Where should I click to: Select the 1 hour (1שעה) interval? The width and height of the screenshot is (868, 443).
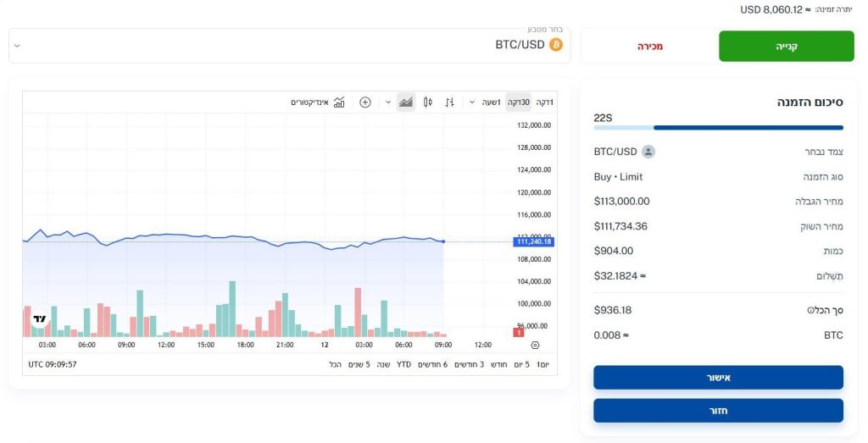[x=492, y=102]
